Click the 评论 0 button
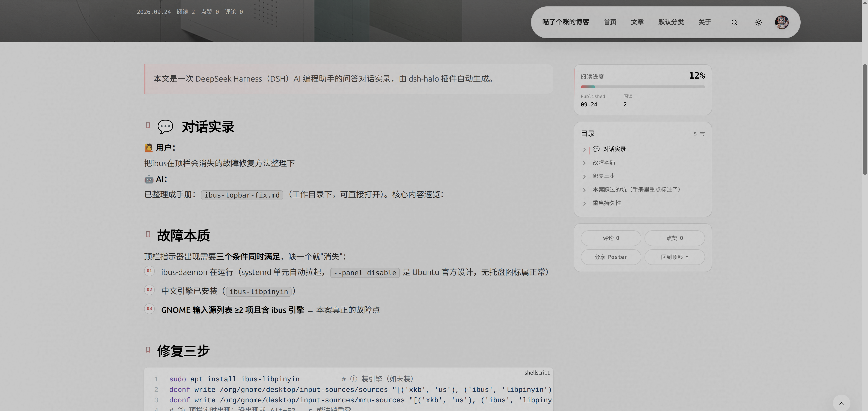The image size is (868, 411). point(611,238)
